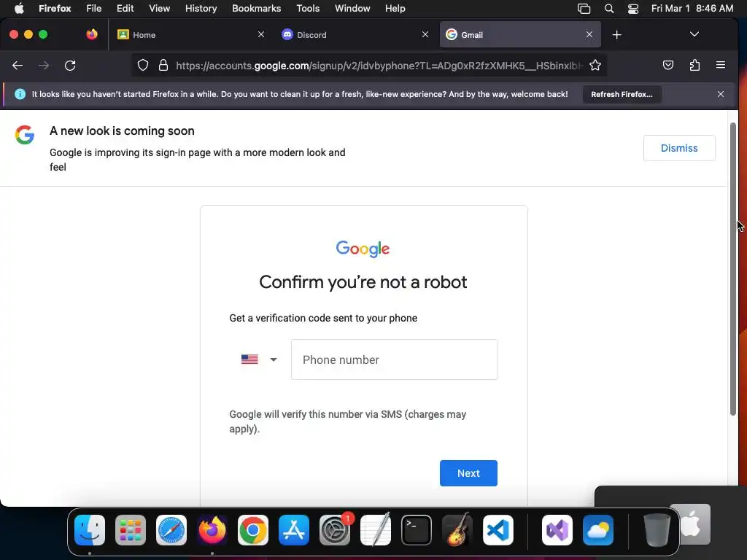Close the Home tab
The width and height of the screenshot is (747, 560).
point(261,34)
